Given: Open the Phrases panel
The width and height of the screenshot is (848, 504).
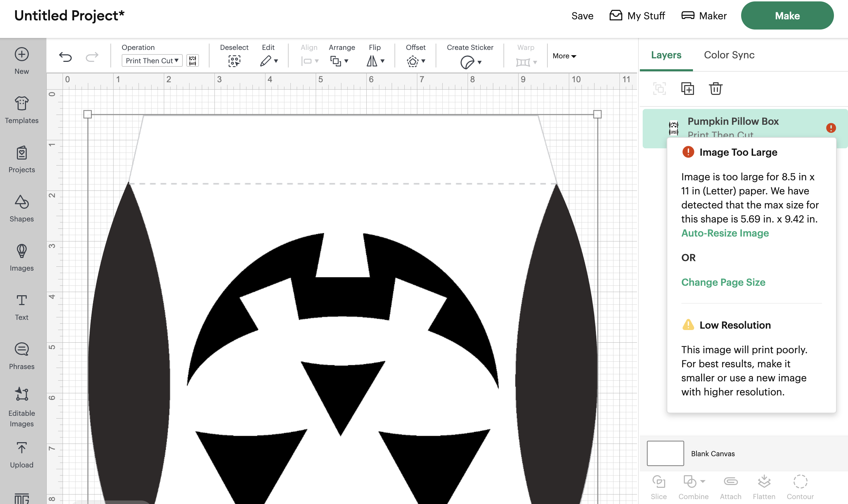Looking at the screenshot, I should (22, 356).
